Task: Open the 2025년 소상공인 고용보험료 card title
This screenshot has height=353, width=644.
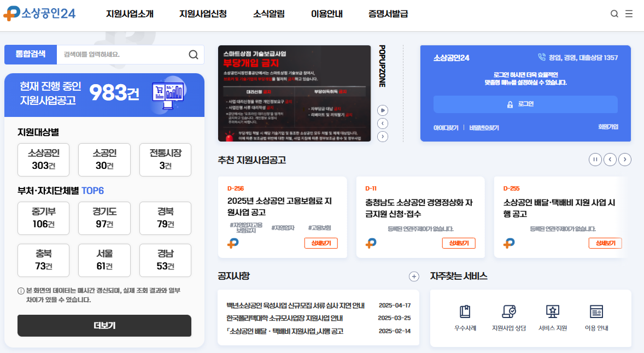Action: click(280, 207)
